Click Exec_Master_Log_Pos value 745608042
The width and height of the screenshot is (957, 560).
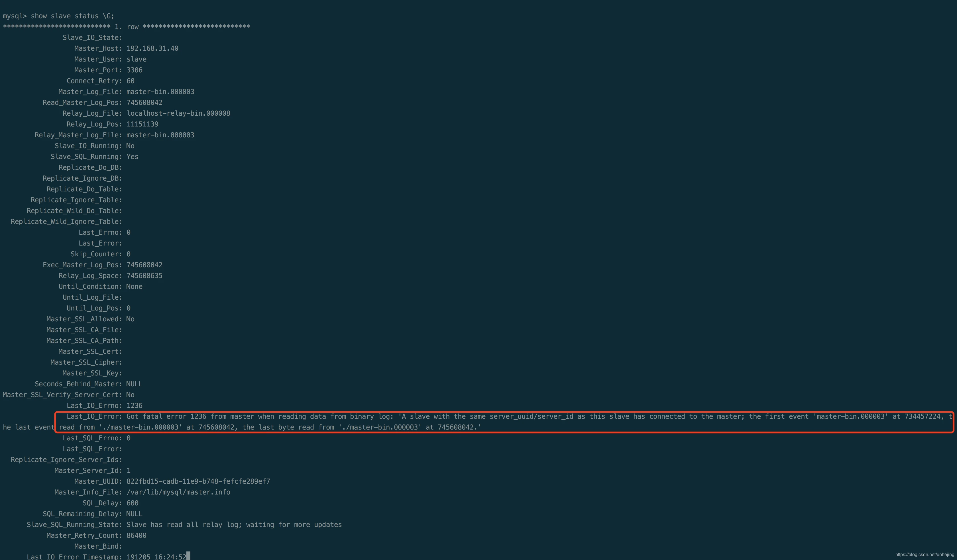(x=144, y=265)
